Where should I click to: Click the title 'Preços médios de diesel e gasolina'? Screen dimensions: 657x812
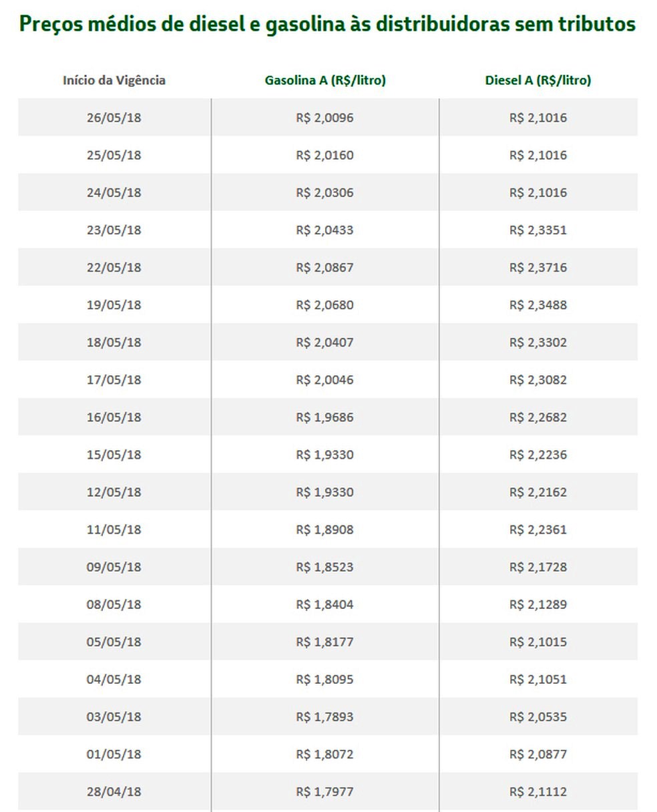tap(327, 25)
